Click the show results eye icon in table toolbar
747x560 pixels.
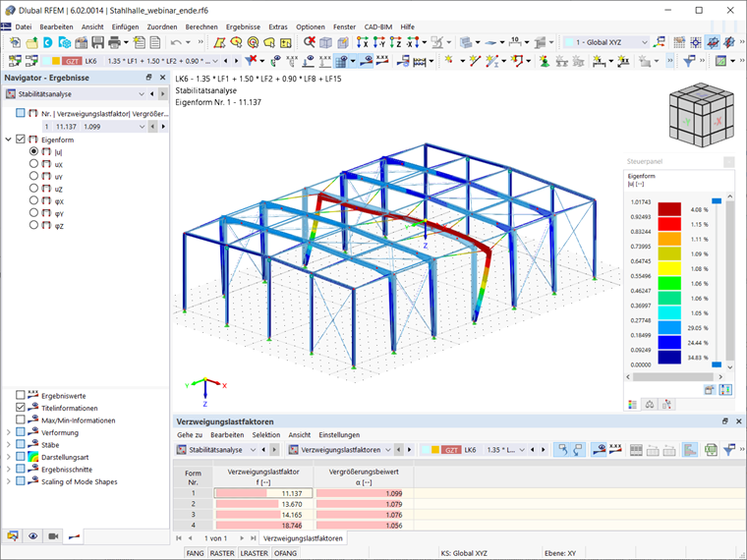tap(599, 450)
